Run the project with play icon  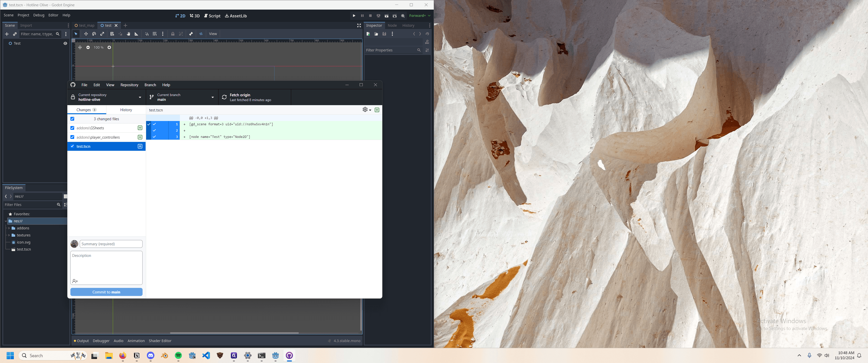coord(354,15)
